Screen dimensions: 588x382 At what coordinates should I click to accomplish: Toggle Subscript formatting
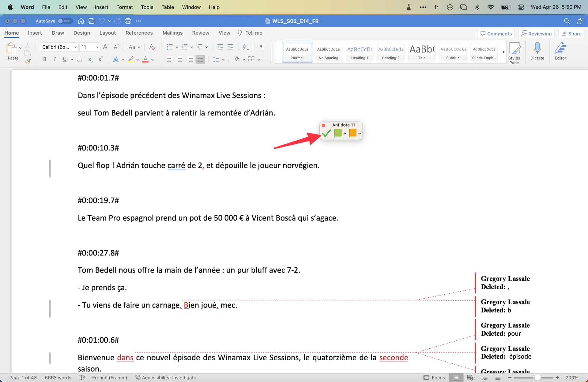90,59
